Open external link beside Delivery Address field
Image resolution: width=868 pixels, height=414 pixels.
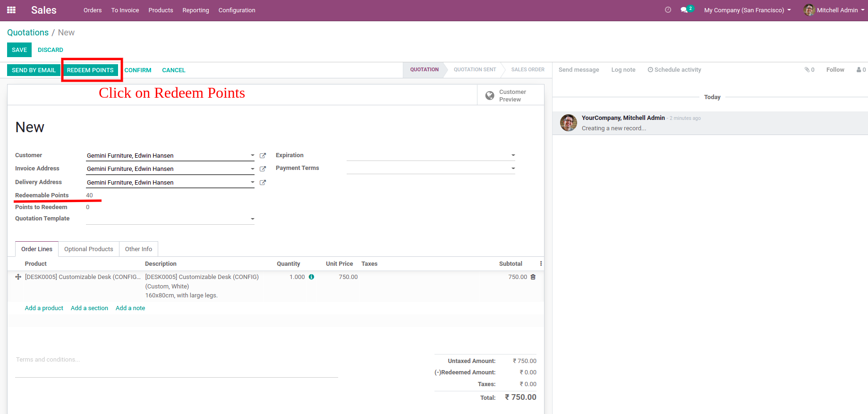coord(263,183)
